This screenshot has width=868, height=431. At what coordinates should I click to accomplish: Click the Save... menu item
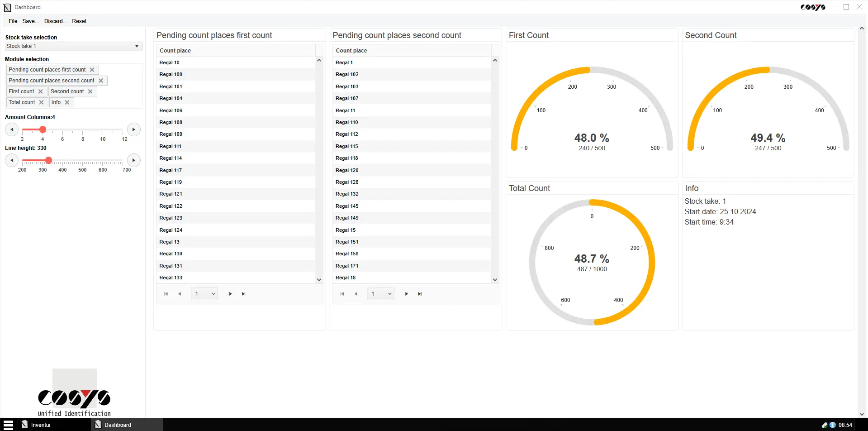click(31, 21)
